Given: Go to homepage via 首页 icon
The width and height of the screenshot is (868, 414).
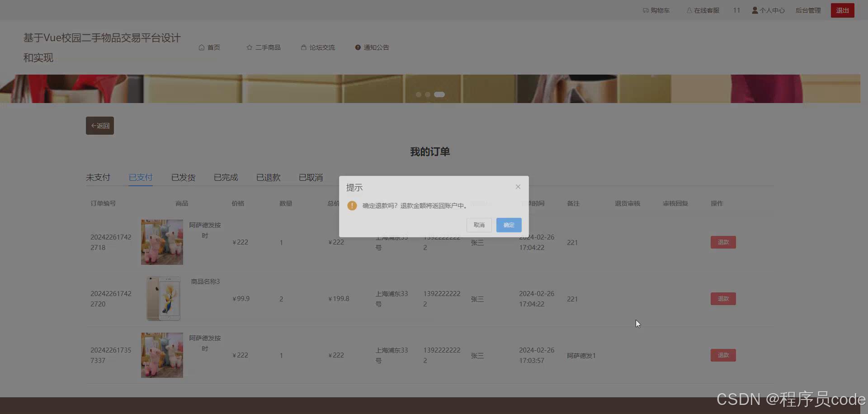Looking at the screenshot, I should pos(209,47).
